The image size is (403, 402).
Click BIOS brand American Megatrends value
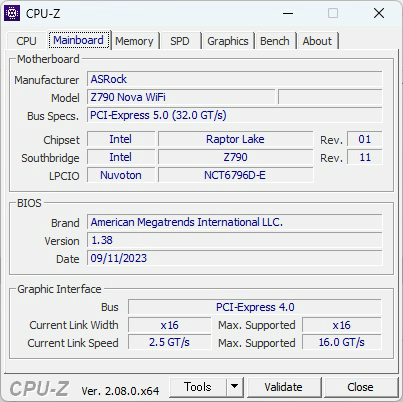235,222
